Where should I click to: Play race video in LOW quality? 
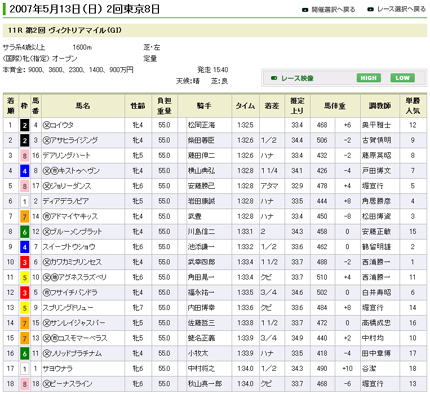402,78
